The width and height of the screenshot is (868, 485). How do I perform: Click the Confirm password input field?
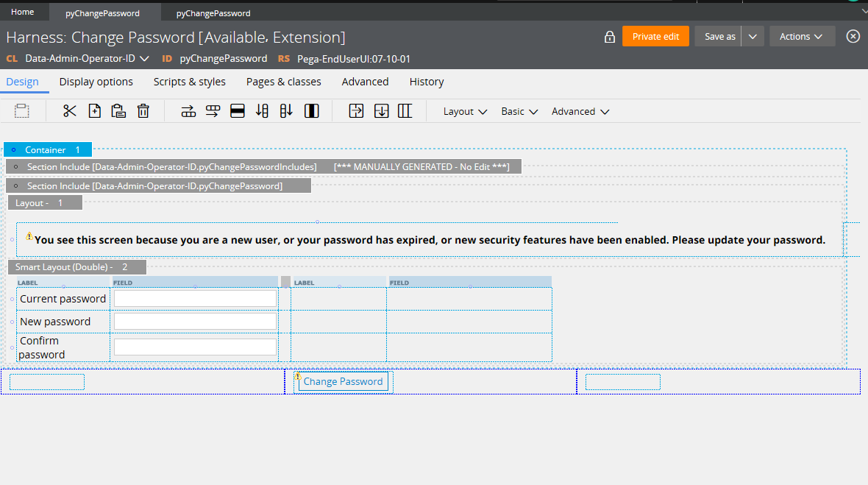(x=195, y=347)
